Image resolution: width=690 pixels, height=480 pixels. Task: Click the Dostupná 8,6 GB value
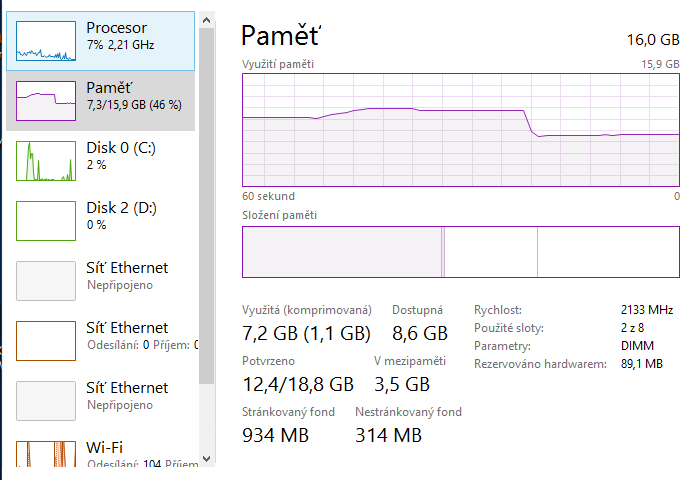tap(419, 333)
